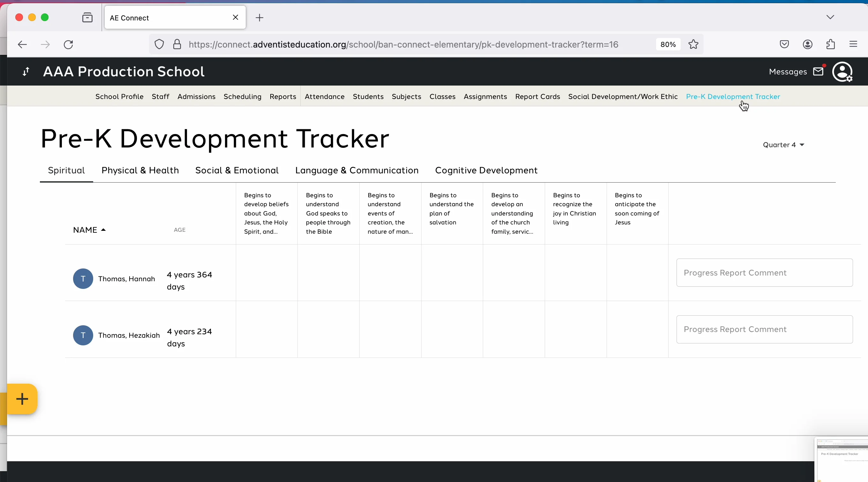Screen dimensions: 868x482
Task: Click the yellow plus add button
Action: pos(22,399)
